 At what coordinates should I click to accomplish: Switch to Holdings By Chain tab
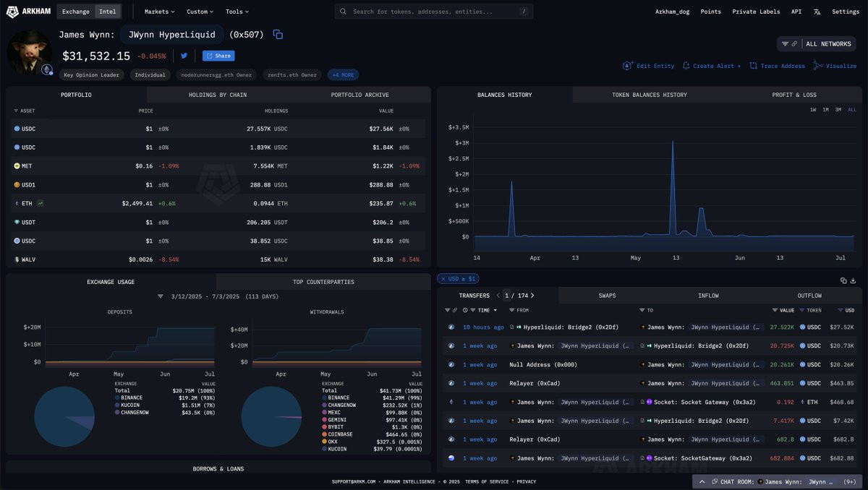tap(218, 95)
